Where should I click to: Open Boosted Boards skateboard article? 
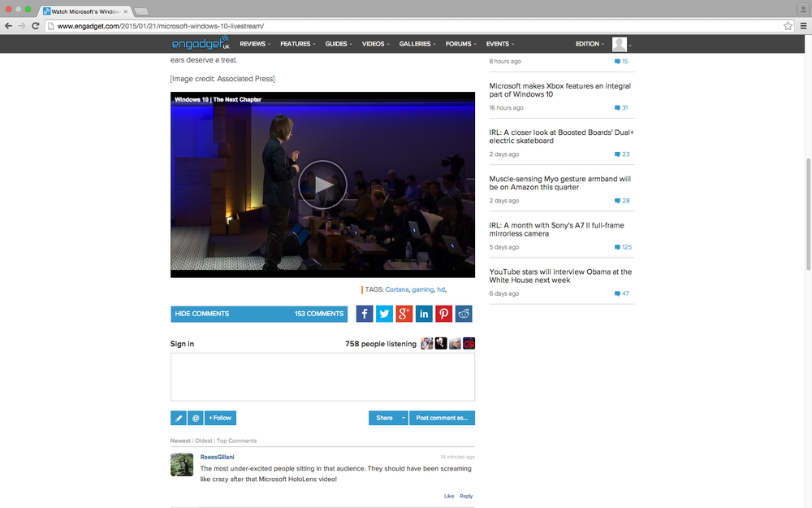tap(561, 137)
